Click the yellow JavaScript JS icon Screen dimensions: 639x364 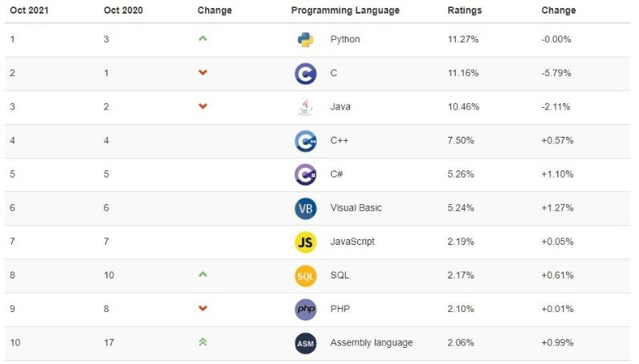click(305, 242)
